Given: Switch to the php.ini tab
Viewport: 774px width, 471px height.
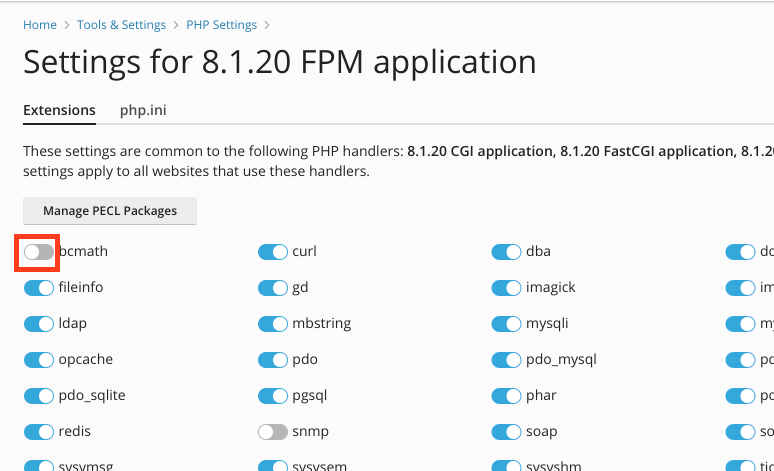Looking at the screenshot, I should [x=143, y=110].
